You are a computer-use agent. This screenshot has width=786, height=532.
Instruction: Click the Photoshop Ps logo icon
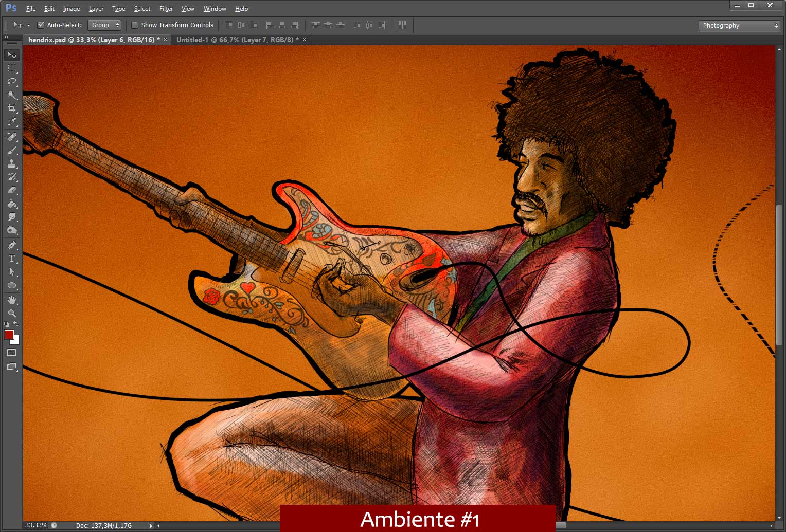tap(11, 8)
